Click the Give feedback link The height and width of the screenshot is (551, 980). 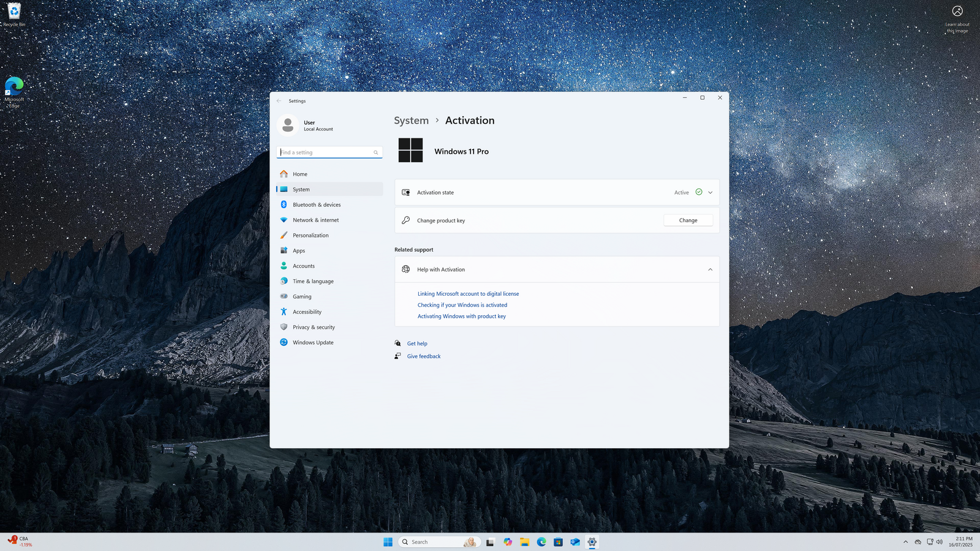pyautogui.click(x=424, y=356)
